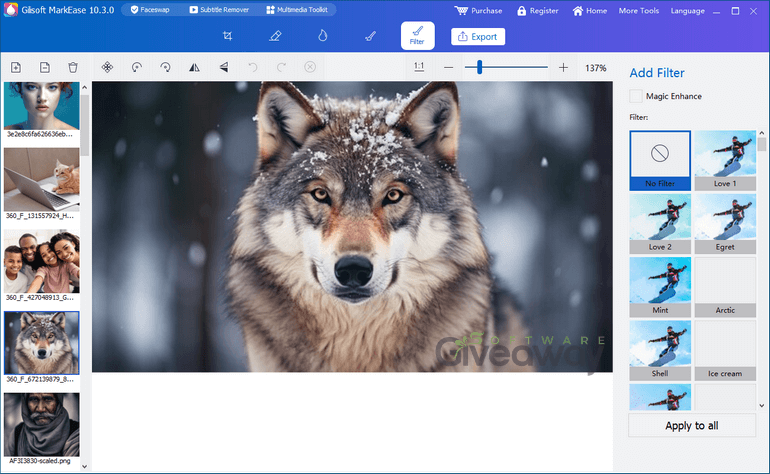Viewport: 770px width, 474px height.
Task: Apply the Shell filter
Action: (660, 350)
